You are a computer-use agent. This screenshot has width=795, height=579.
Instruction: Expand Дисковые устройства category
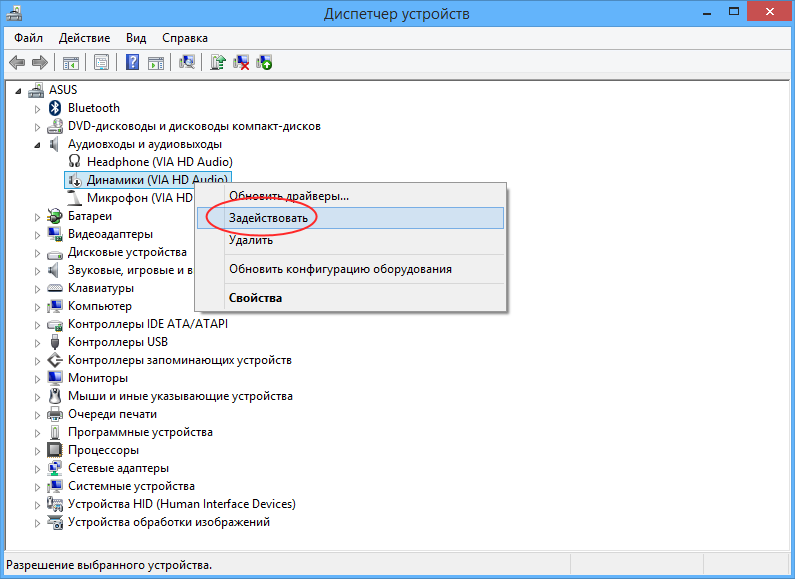(x=37, y=253)
